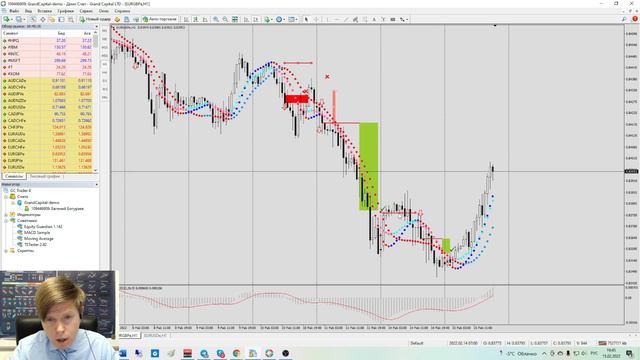Open the Вид menu
Screen dimensions: 640x360
[x=28, y=11]
